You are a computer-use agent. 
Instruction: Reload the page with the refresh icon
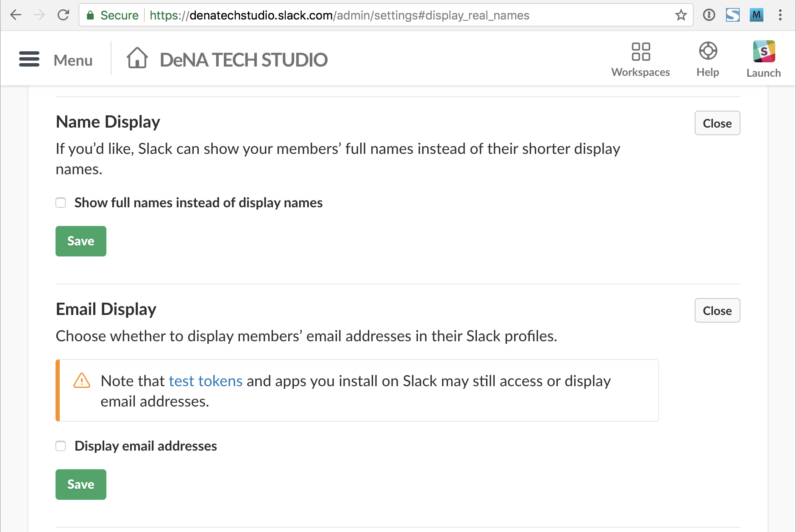point(64,15)
